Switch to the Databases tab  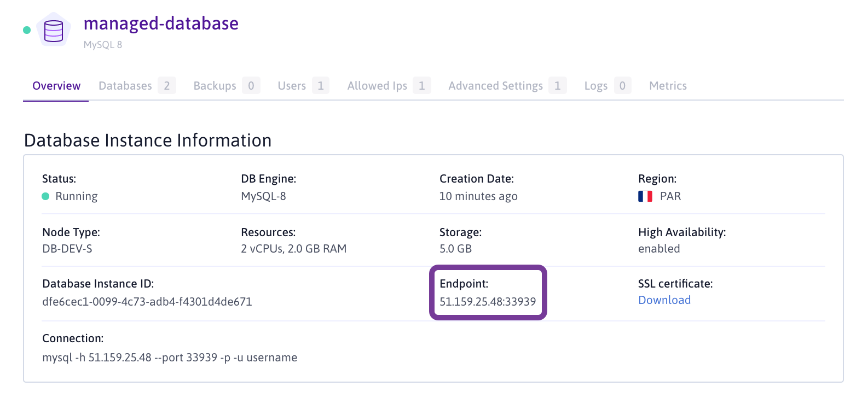point(125,86)
